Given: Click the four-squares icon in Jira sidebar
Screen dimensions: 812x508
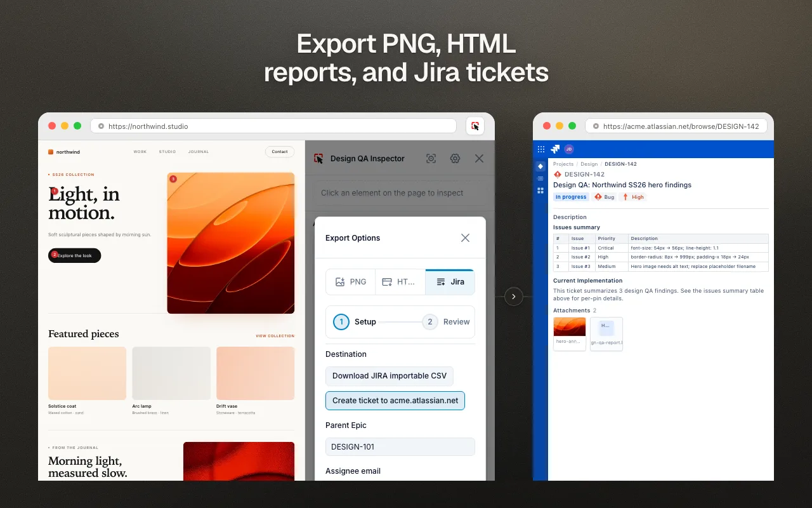Looking at the screenshot, I should (540, 190).
